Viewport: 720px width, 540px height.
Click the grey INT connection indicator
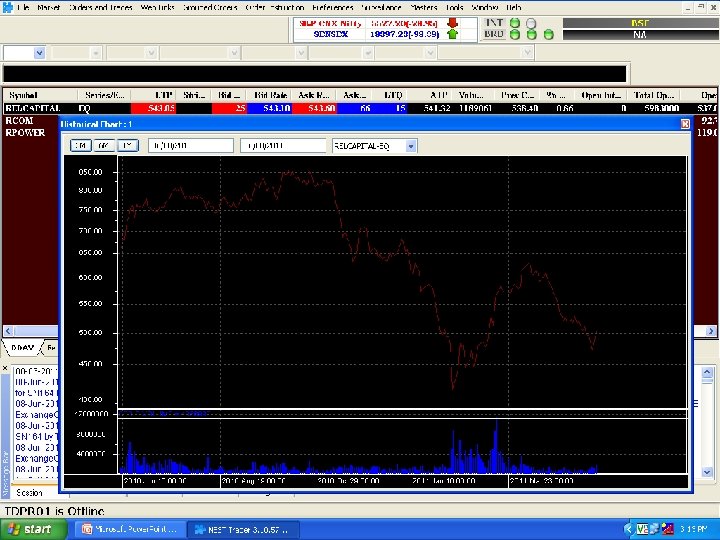(531, 23)
